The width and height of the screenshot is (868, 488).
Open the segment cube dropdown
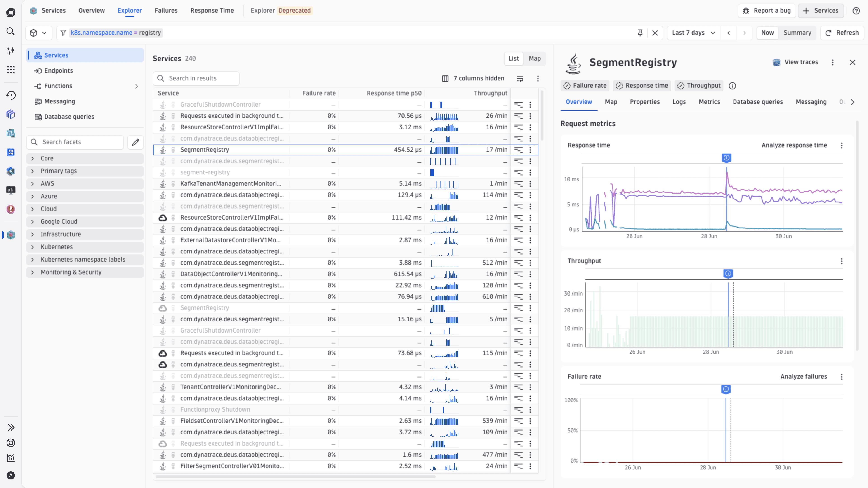[x=38, y=33]
